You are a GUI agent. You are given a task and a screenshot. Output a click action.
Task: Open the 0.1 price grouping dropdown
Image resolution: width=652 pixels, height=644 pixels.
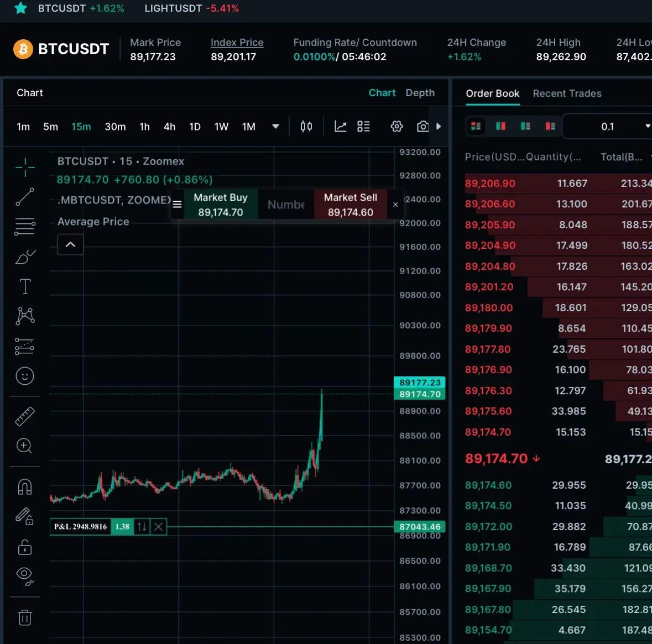(x=607, y=127)
